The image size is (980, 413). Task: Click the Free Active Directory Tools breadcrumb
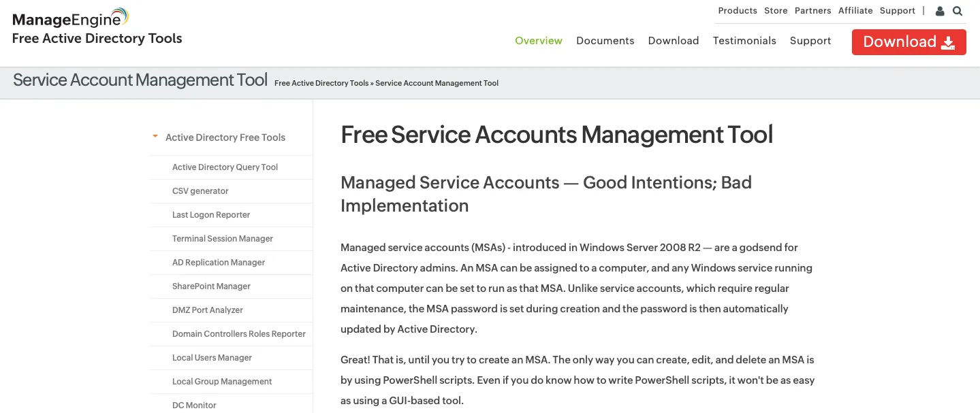[x=321, y=83]
